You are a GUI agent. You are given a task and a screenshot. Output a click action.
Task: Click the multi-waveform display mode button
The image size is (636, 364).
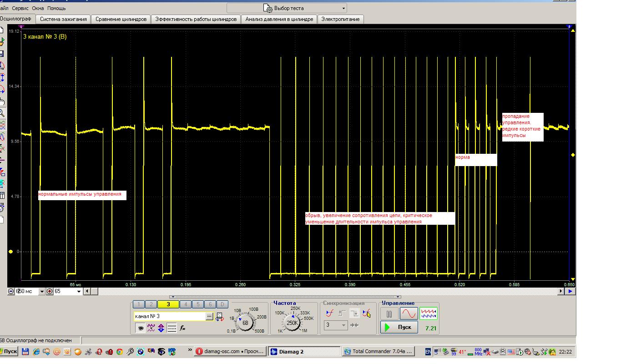coord(428,314)
